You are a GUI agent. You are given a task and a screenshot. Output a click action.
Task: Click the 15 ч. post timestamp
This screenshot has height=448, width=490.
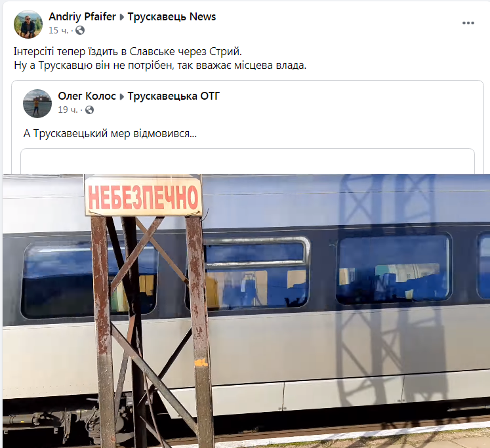pos(58,30)
